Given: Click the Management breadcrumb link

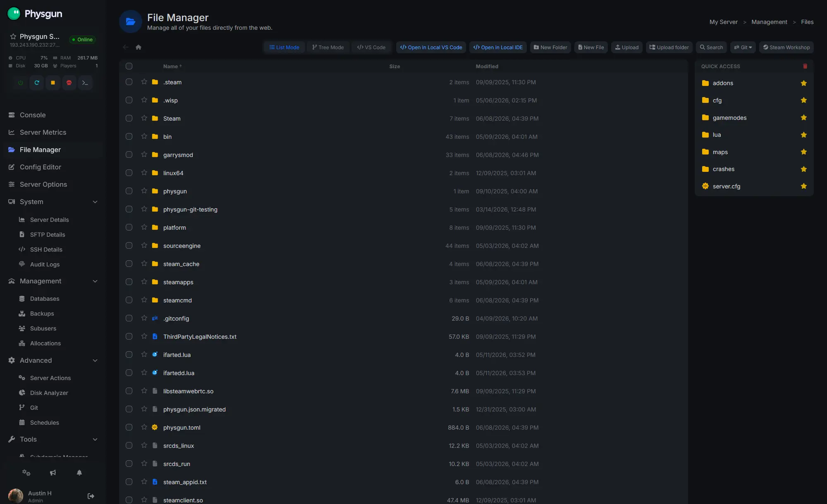Looking at the screenshot, I should click(769, 22).
